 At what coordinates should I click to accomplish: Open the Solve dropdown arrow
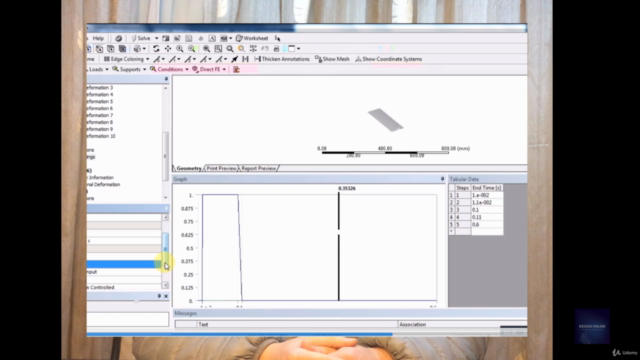(x=156, y=38)
